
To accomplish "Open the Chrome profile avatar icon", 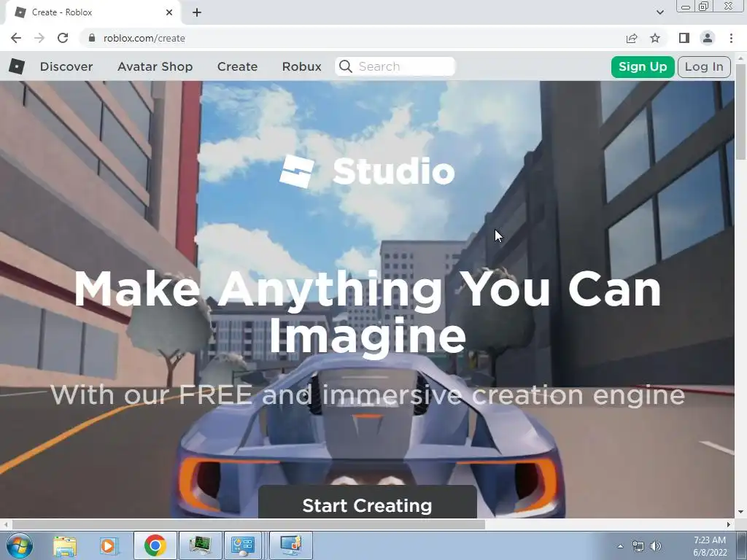I will click(708, 38).
